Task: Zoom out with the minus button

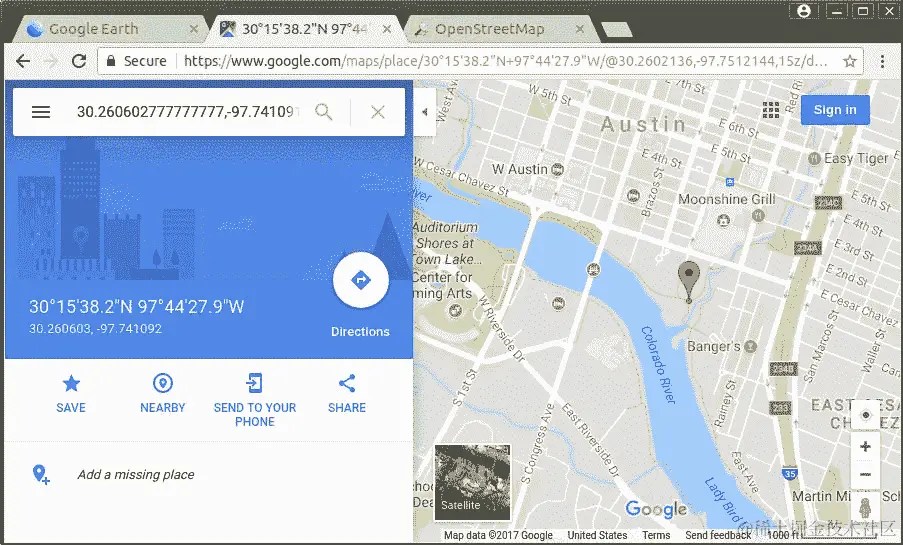Action: 865,475
